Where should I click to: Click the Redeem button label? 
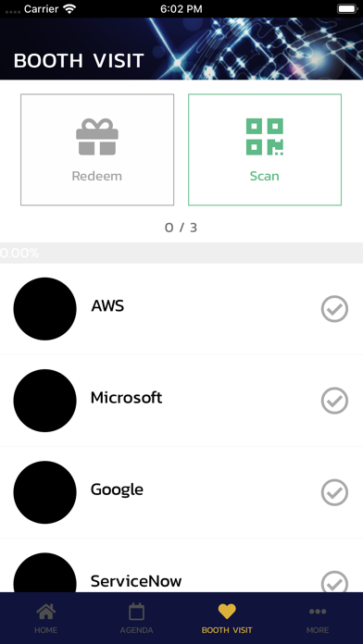(97, 176)
